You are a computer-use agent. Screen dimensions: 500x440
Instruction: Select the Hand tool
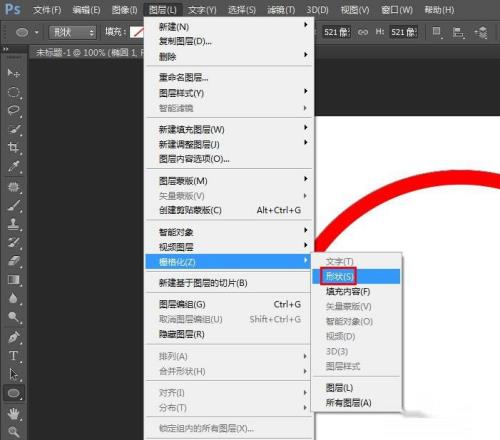[13, 414]
